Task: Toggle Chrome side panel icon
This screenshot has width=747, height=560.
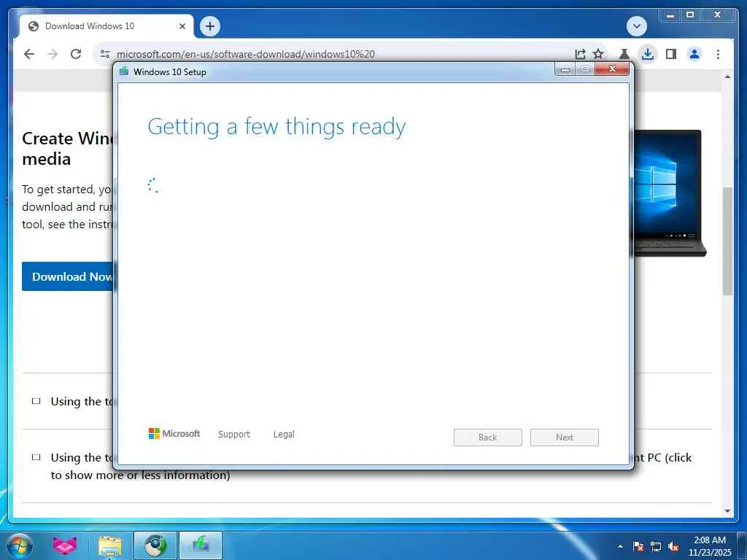Action: [x=671, y=54]
